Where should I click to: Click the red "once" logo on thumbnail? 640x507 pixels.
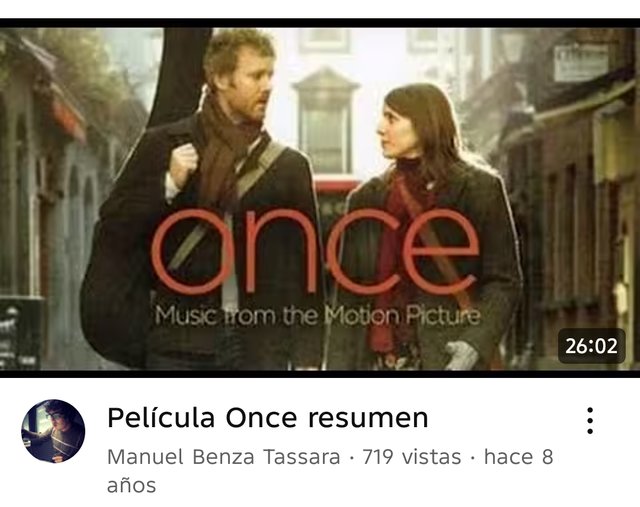pos(315,251)
